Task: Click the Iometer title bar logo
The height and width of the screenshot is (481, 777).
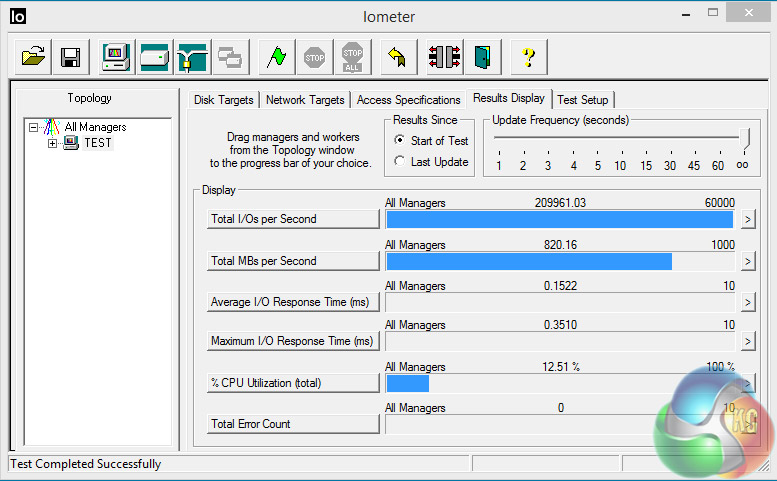Action: 17,16
